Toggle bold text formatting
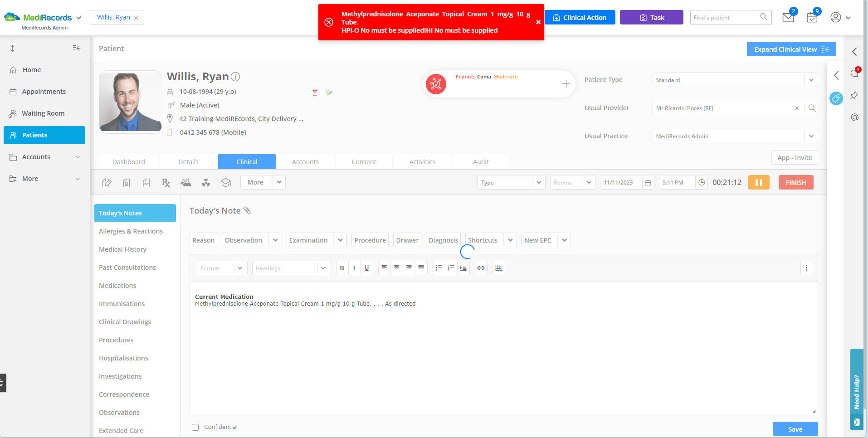Screen dimensions: 868x438 [342, 268]
